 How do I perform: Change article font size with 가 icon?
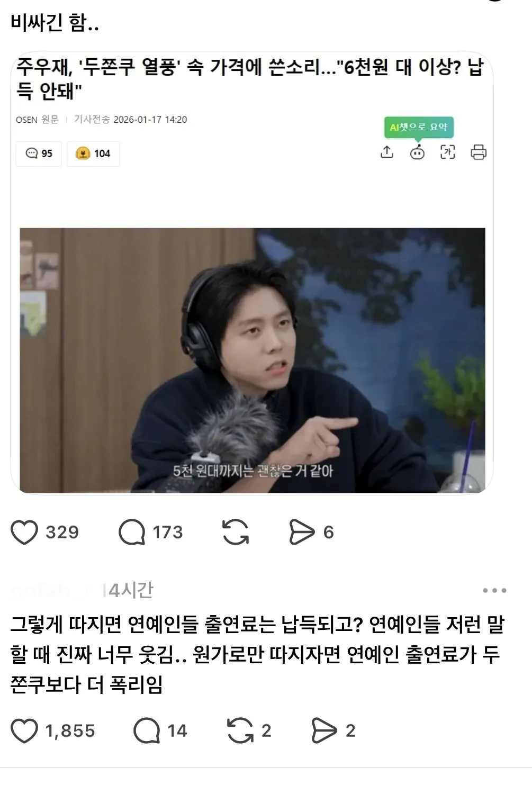pyautogui.click(x=448, y=152)
